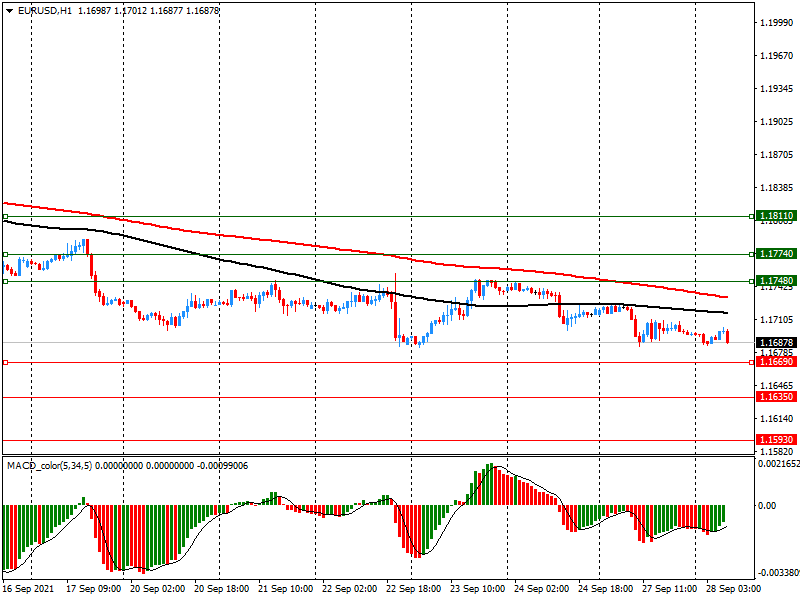Click the 22 Sep 18:00 time label

(414, 589)
